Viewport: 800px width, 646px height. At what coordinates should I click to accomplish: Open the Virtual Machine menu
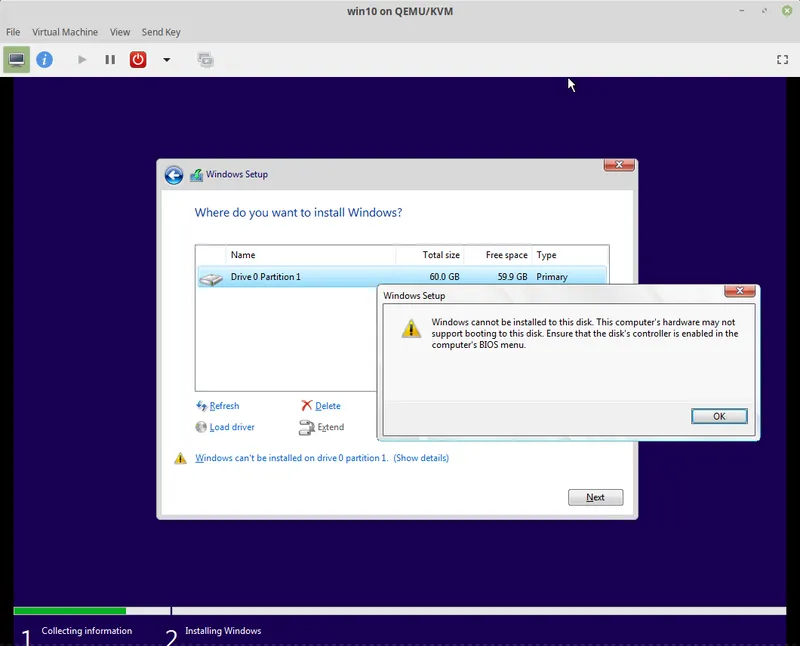[65, 32]
